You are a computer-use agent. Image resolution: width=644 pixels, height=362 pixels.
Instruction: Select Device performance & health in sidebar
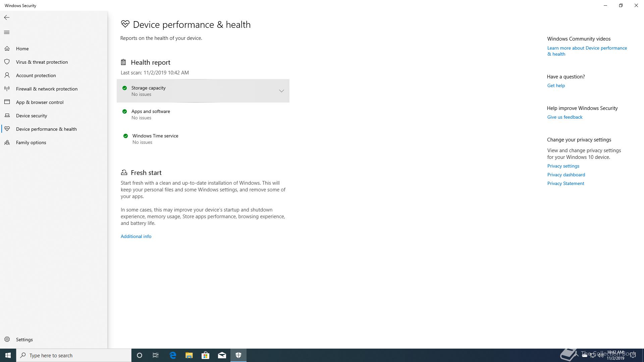pos(54,129)
